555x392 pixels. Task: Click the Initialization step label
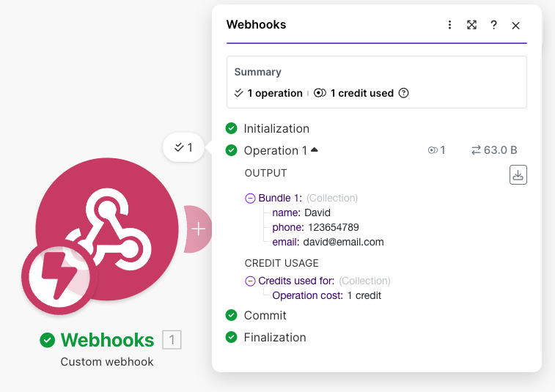[x=276, y=128]
